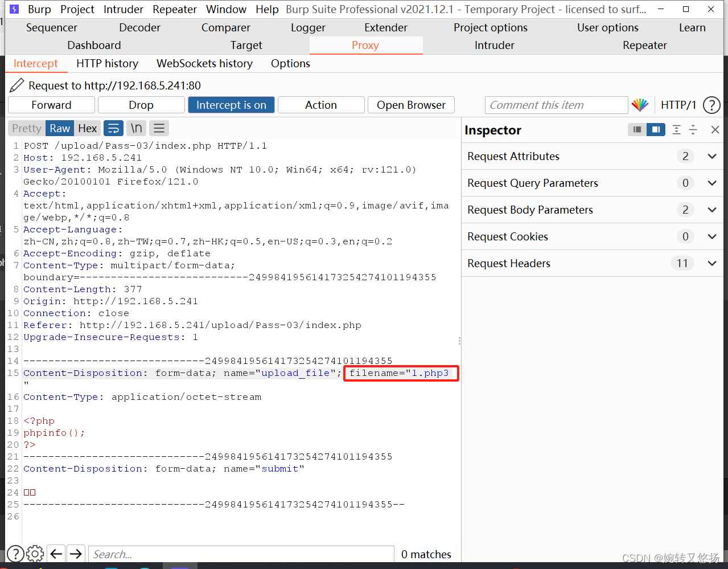This screenshot has width=728, height=569.
Task: Open search settings gear icon
Action: coord(35,554)
